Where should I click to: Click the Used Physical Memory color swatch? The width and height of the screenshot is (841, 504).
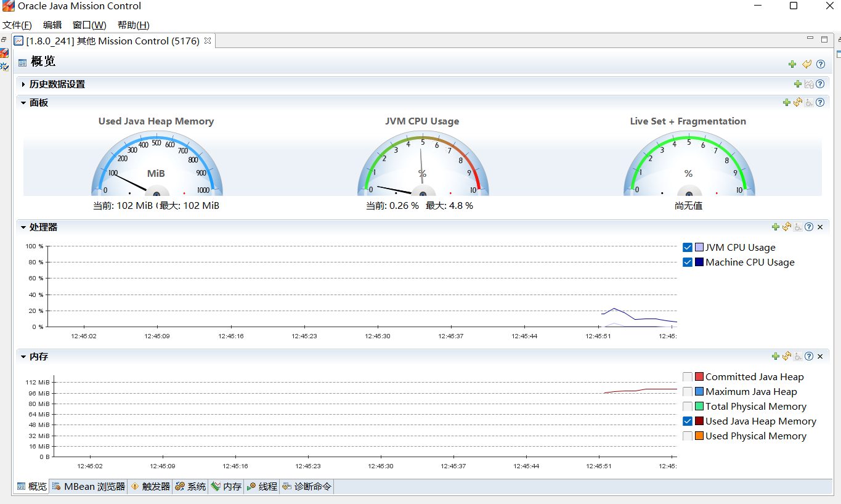(x=699, y=436)
